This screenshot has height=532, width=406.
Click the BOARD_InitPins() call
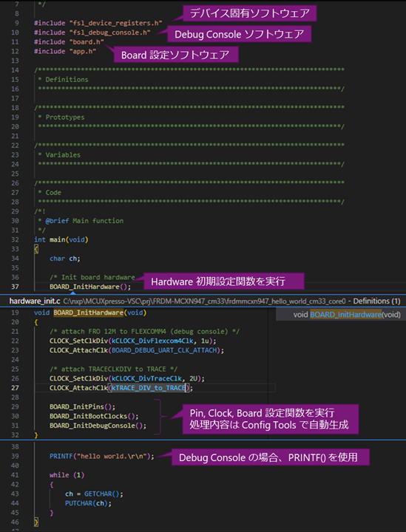pyautogui.click(x=83, y=407)
